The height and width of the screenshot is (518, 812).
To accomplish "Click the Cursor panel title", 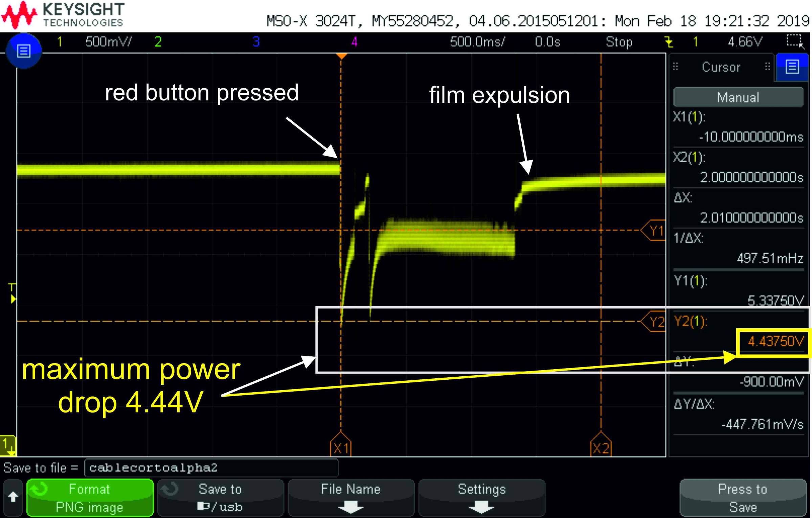I will coord(721,67).
